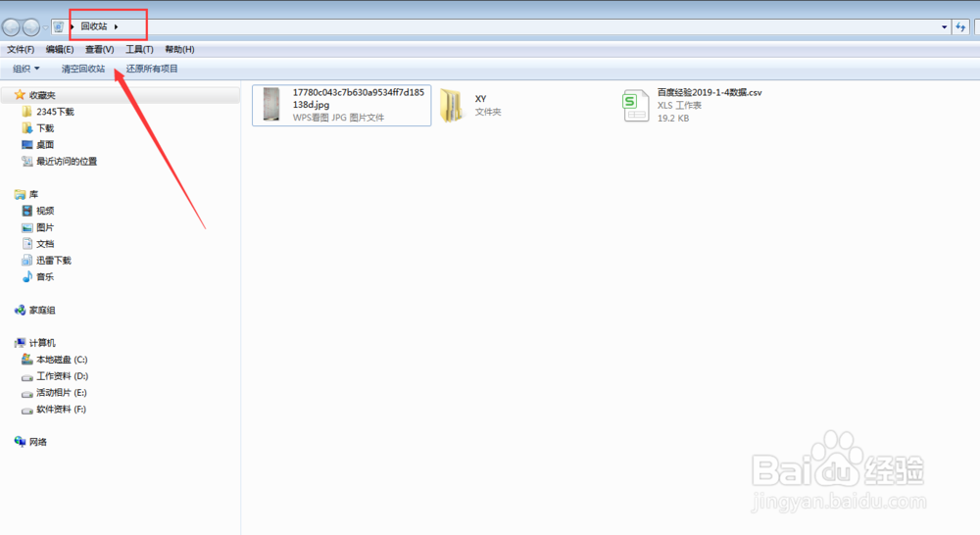
Task: Click the 下载 folder icon in favorites
Action: pos(26,128)
